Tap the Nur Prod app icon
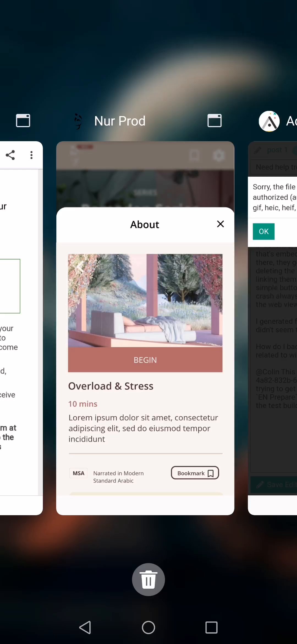Image resolution: width=297 pixels, height=644 pixels. click(78, 121)
